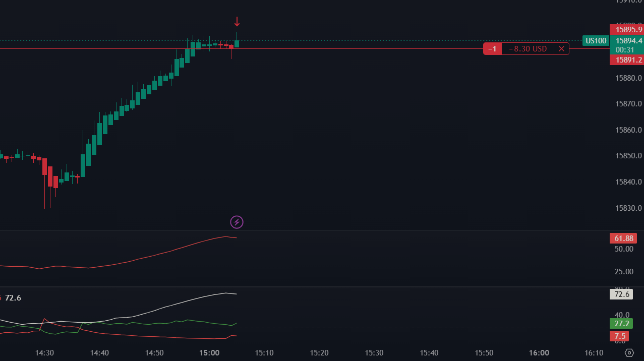
Task: Click the 25.00 indicator scale label
Action: (624, 272)
